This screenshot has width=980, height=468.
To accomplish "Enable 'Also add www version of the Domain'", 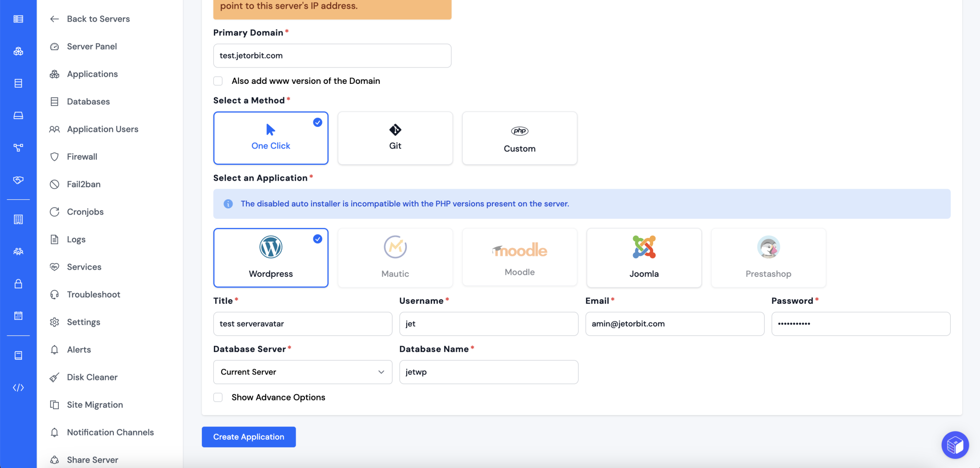I will pyautogui.click(x=218, y=80).
